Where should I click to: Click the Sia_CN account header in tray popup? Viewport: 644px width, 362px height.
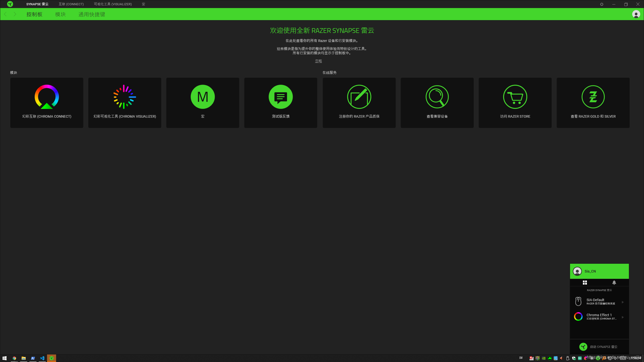[x=599, y=271]
